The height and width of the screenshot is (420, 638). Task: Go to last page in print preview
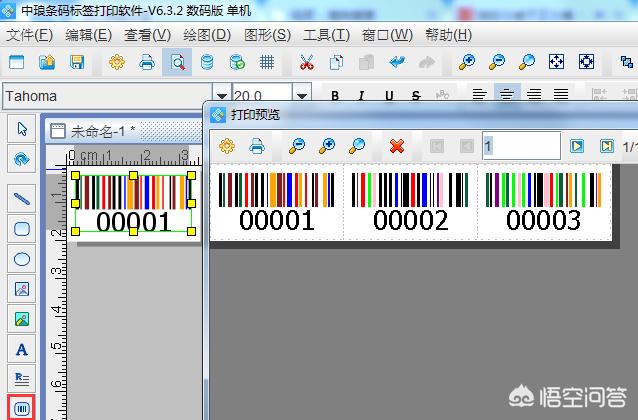(606, 146)
